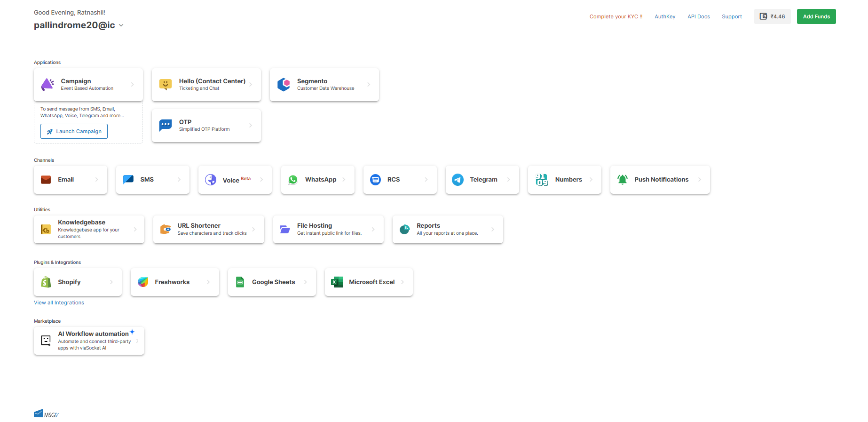
Task: Open the WhatsApp channel label
Action: [321, 180]
